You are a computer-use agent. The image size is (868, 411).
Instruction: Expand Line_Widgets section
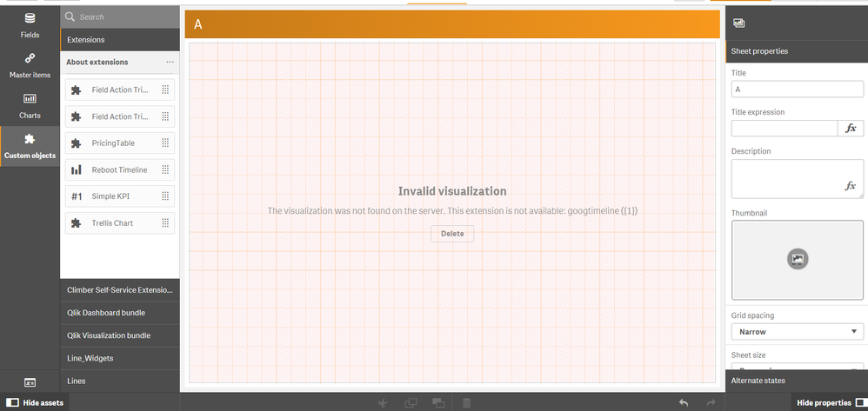120,358
